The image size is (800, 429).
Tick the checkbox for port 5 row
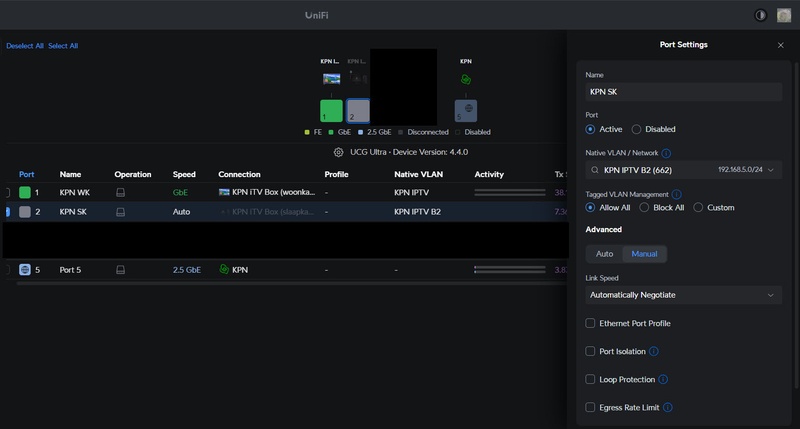[x=7, y=270]
